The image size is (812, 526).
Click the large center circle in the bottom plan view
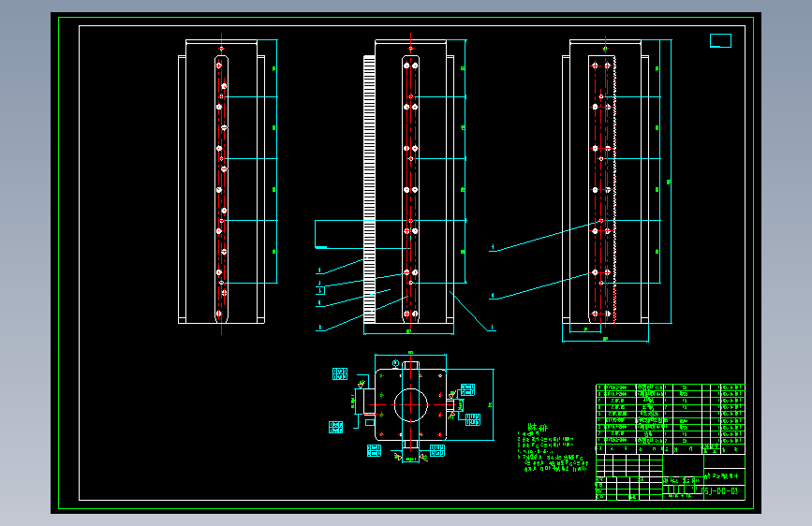coord(410,405)
